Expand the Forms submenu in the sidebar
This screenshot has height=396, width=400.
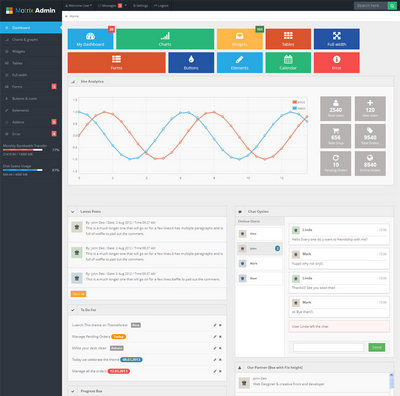click(x=31, y=87)
